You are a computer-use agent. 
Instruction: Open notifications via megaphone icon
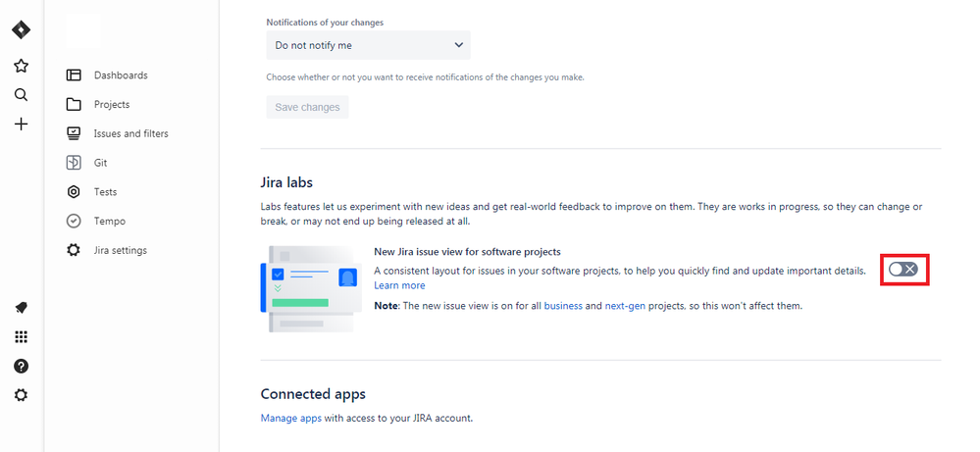(x=21, y=308)
